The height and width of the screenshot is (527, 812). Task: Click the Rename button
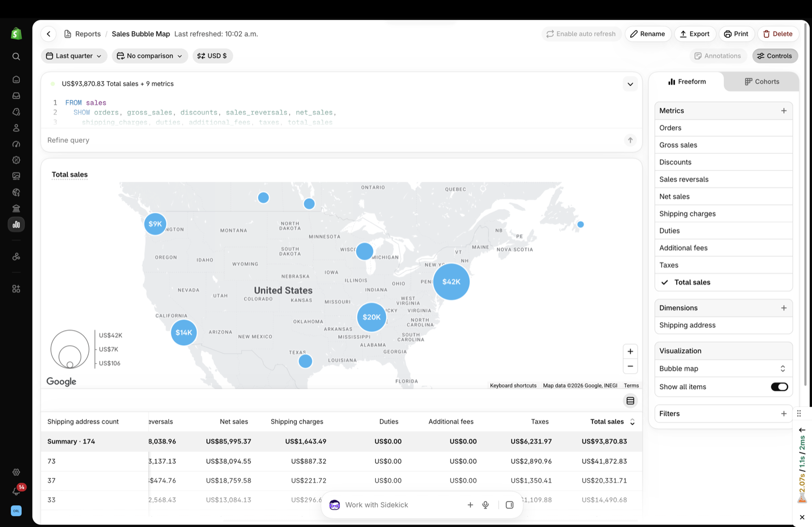[648, 34]
